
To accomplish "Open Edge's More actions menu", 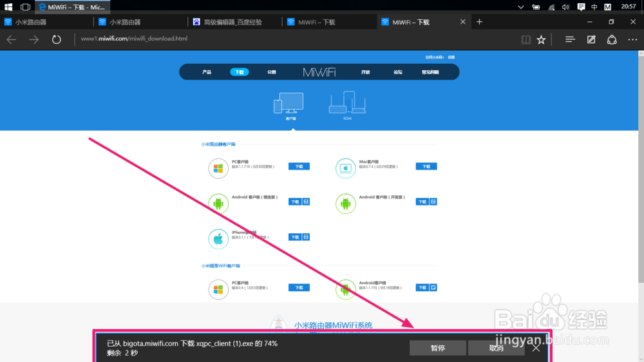I will pyautogui.click(x=632, y=39).
